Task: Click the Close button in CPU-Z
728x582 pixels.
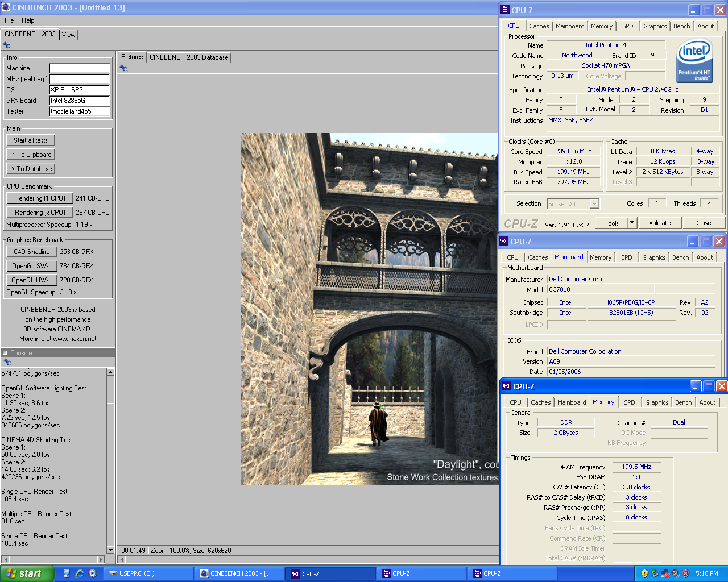Action: click(704, 223)
